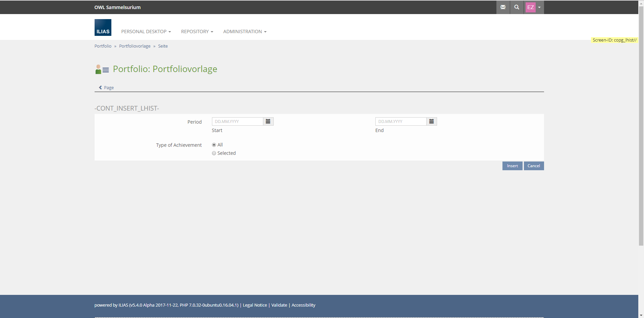The width and height of the screenshot is (644, 318).
Task: Open the mail envelope icon
Action: pyautogui.click(x=503, y=7)
